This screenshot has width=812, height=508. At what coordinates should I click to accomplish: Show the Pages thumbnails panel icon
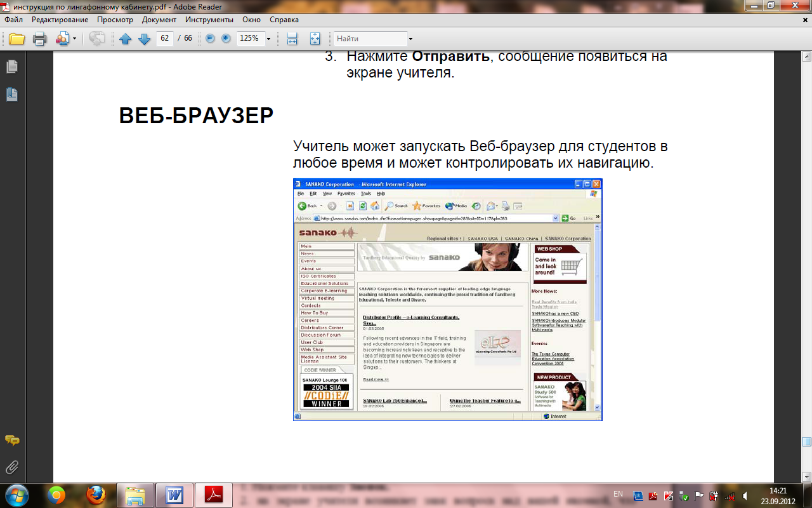11,67
